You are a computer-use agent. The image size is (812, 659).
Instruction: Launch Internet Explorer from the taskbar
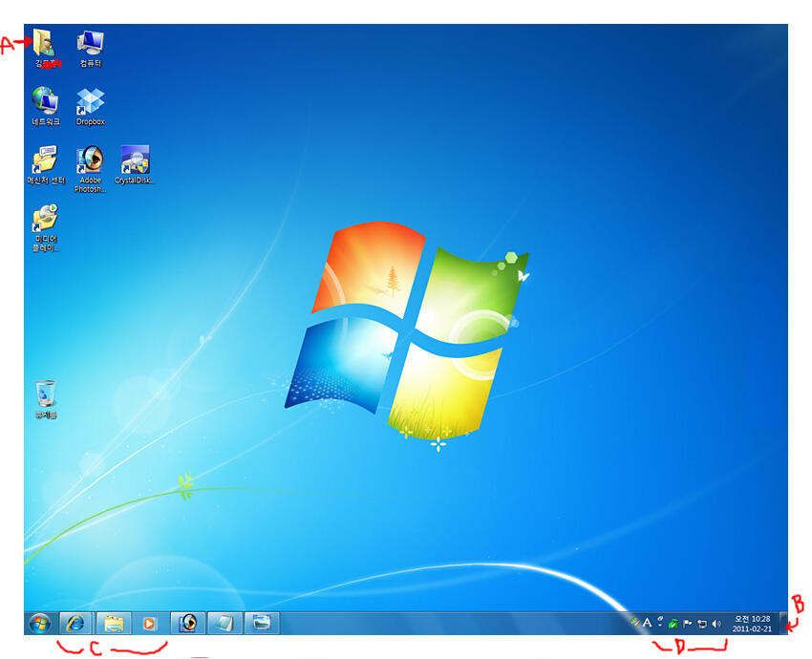tap(76, 623)
